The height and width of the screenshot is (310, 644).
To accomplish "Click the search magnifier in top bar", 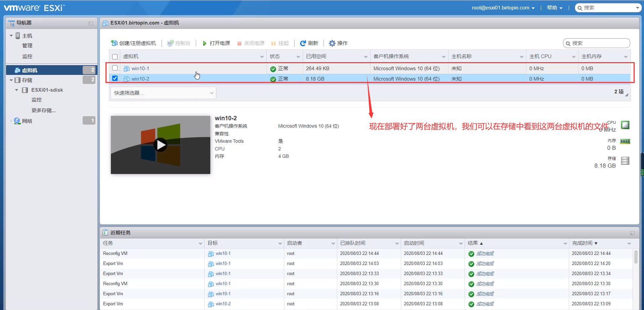I will point(580,8).
